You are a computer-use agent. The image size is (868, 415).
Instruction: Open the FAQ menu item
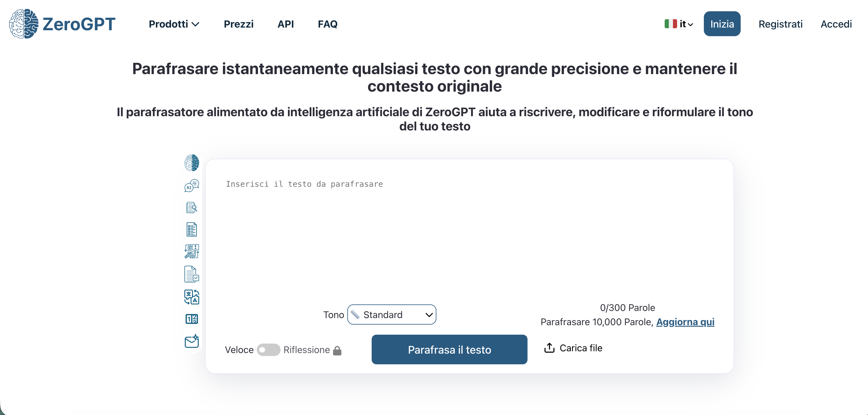pos(327,24)
